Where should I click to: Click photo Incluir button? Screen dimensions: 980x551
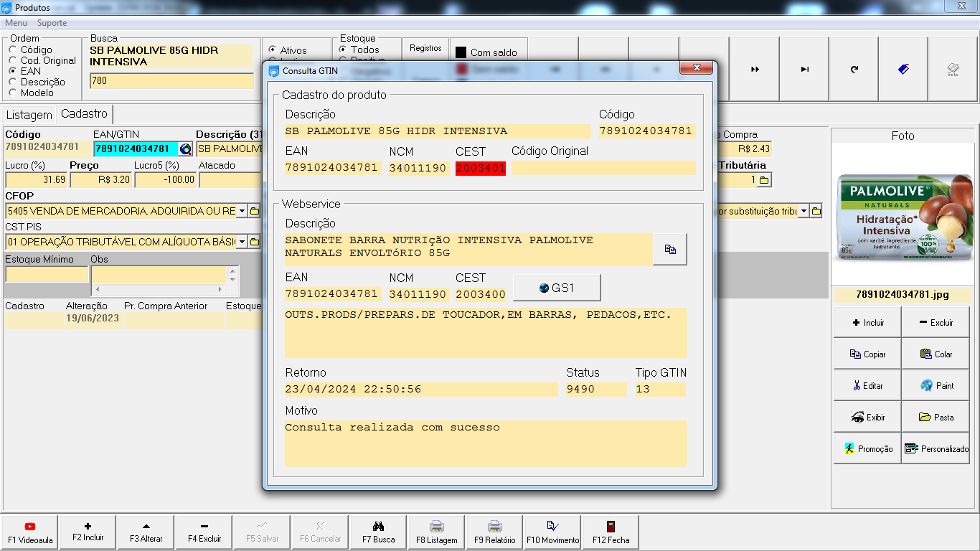[x=867, y=323]
